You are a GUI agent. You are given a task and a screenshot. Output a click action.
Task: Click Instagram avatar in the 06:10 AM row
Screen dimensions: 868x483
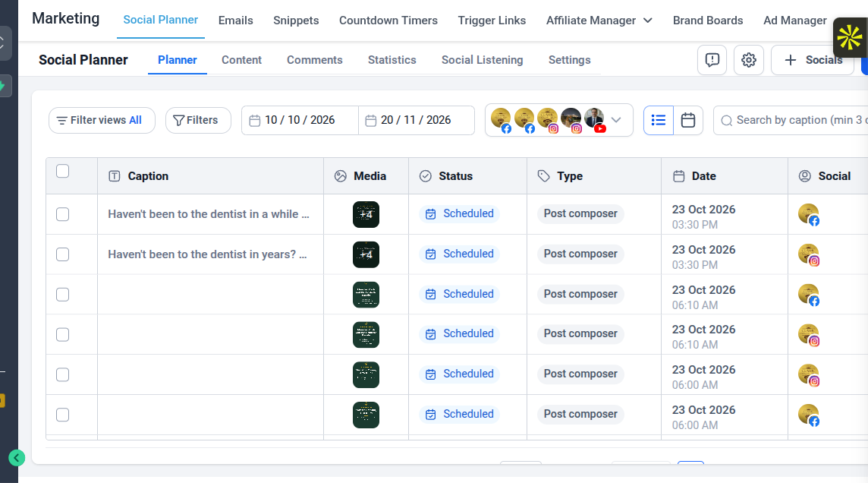(x=809, y=335)
